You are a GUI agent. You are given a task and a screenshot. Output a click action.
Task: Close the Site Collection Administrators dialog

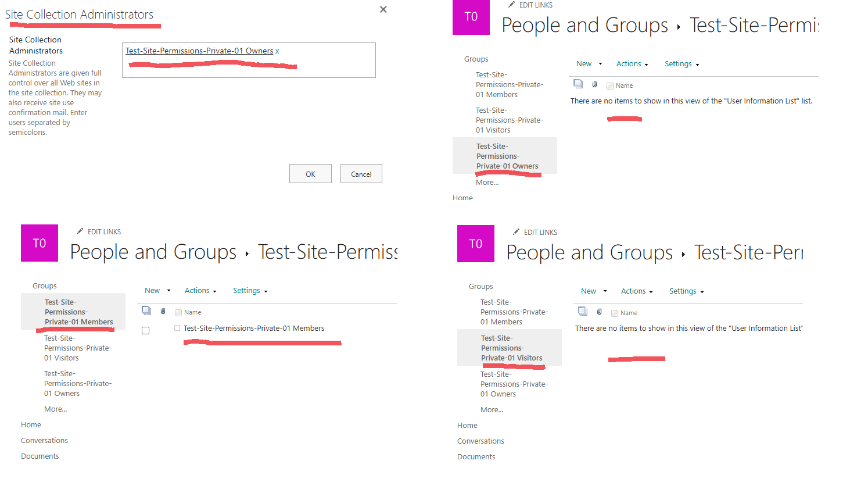383,9
